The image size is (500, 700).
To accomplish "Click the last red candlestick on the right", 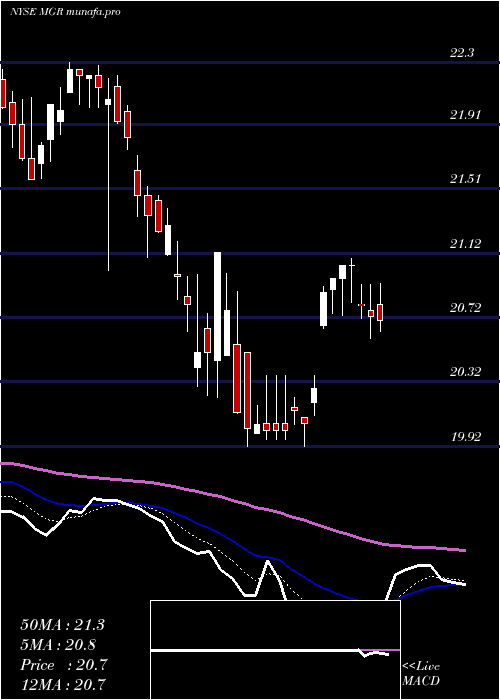I will (x=380, y=312).
